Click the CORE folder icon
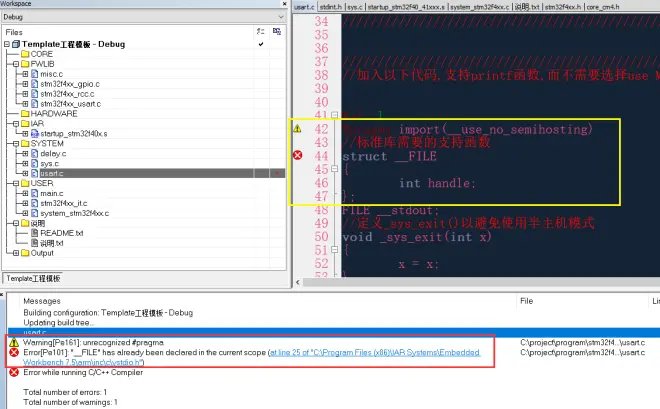660x409 pixels. pos(25,54)
